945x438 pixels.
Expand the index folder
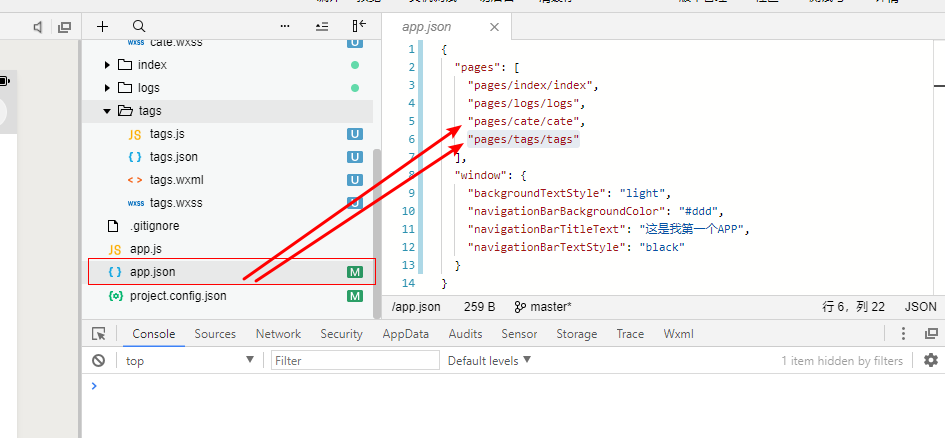tap(108, 65)
